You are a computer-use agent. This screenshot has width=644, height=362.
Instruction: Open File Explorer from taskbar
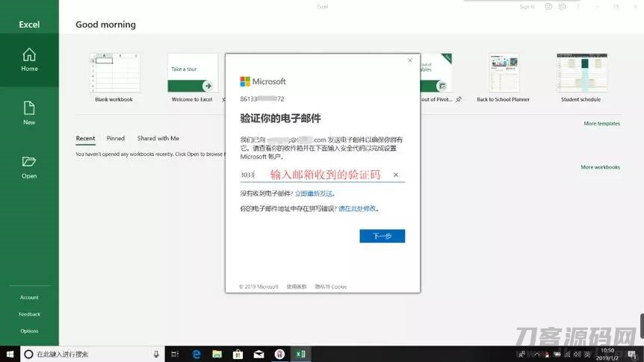click(x=217, y=354)
